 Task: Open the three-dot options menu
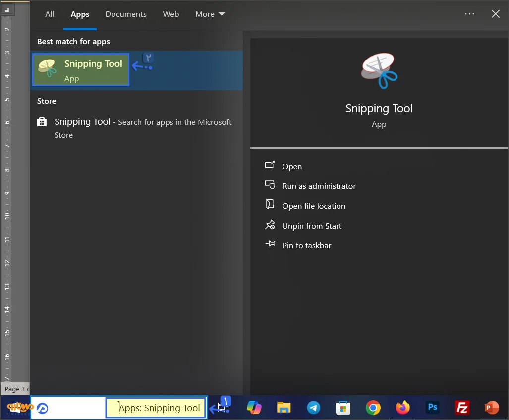[x=469, y=14]
